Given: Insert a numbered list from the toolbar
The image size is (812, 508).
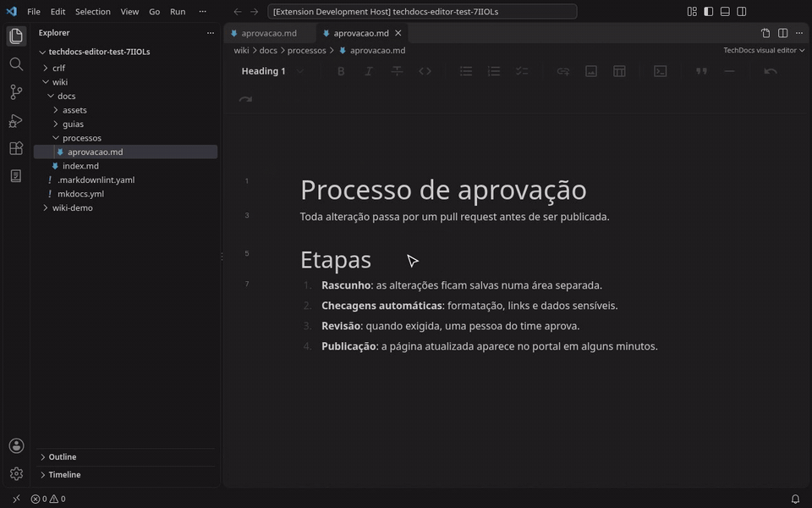Looking at the screenshot, I should coord(494,71).
